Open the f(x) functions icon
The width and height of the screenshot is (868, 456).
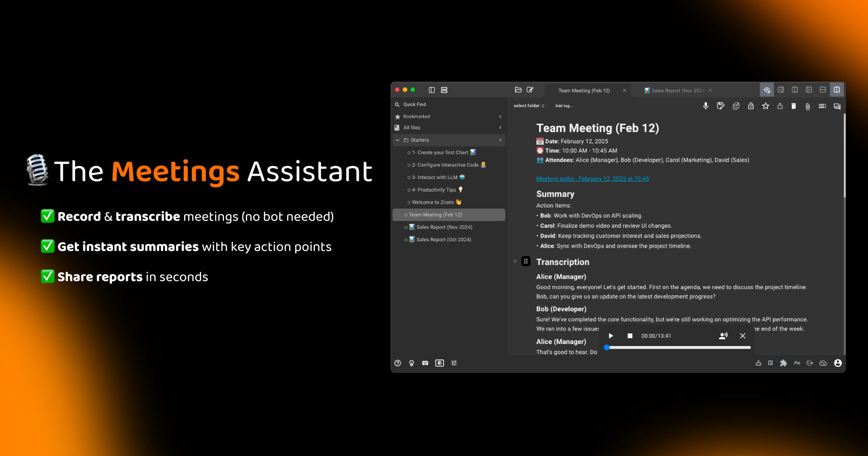[x=797, y=363]
